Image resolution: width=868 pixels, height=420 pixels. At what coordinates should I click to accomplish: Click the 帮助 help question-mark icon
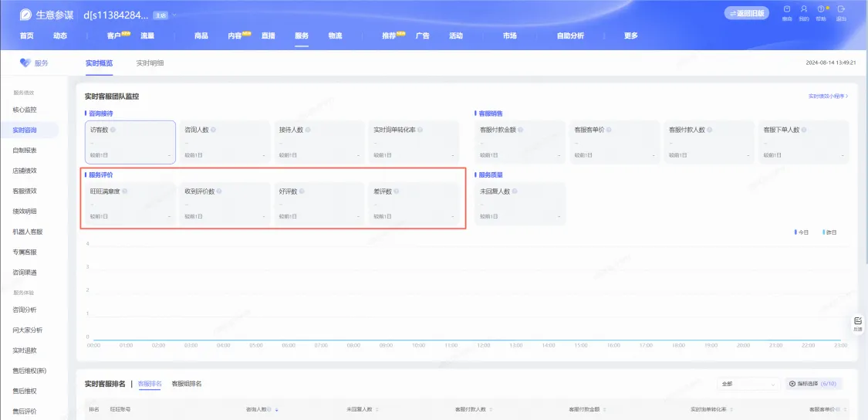[821, 9]
